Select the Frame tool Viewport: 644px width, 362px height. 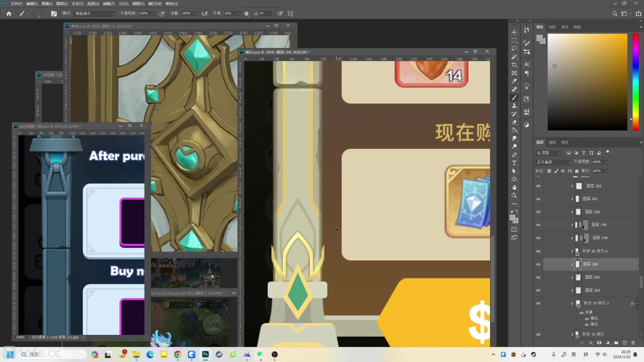[514, 73]
